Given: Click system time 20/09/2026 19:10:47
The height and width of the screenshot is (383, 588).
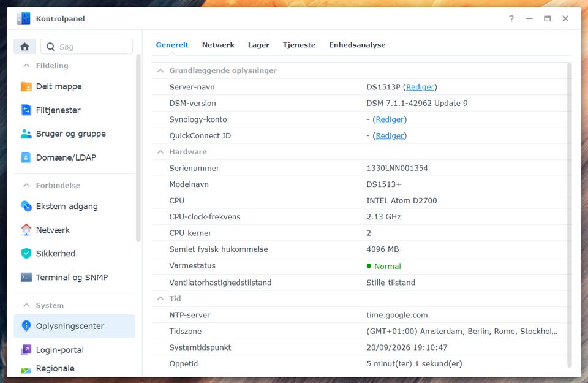Looking at the screenshot, I should [407, 347].
